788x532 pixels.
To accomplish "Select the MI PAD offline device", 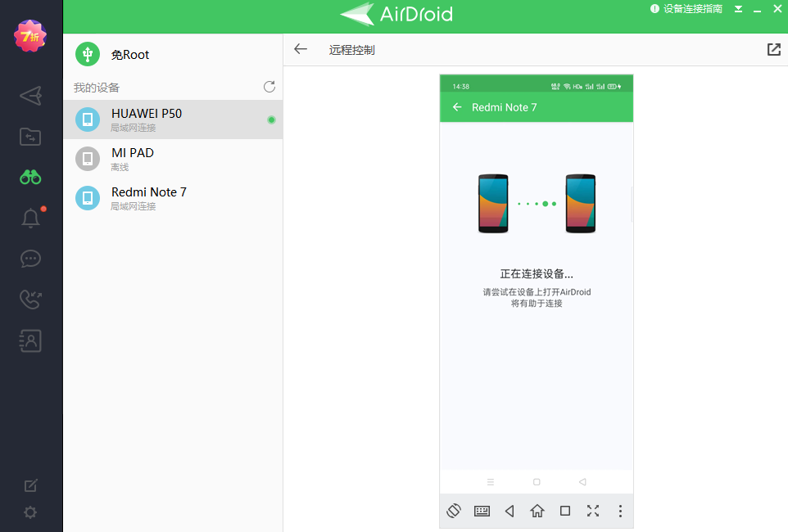I will pos(173,159).
